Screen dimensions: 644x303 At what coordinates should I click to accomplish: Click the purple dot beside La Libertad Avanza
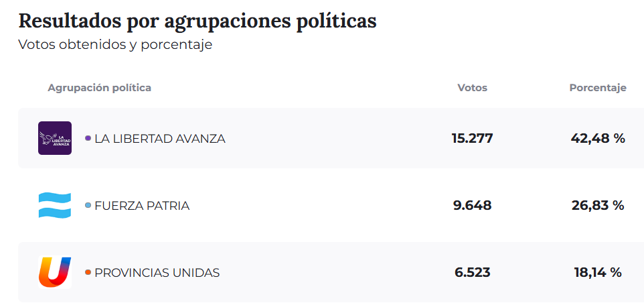coord(88,138)
